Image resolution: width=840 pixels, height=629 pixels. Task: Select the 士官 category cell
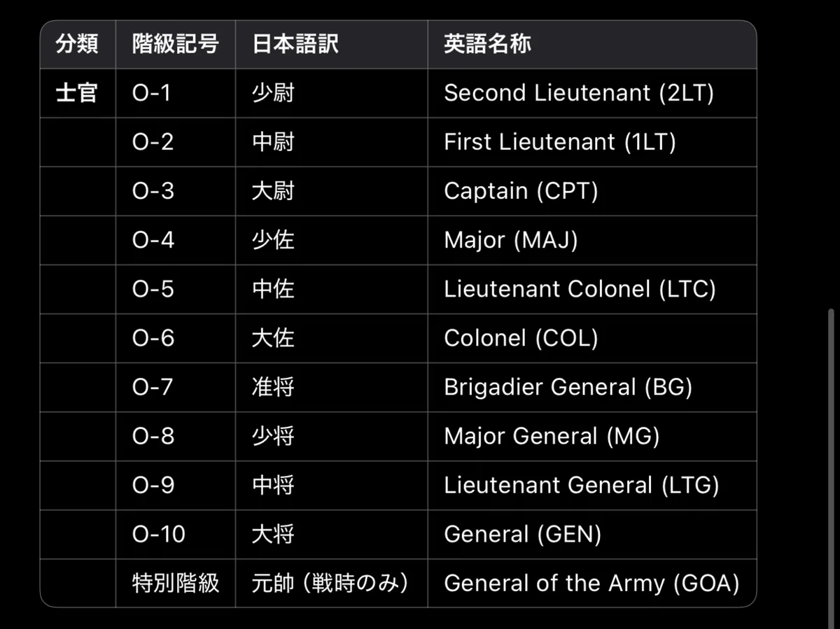coord(78,93)
